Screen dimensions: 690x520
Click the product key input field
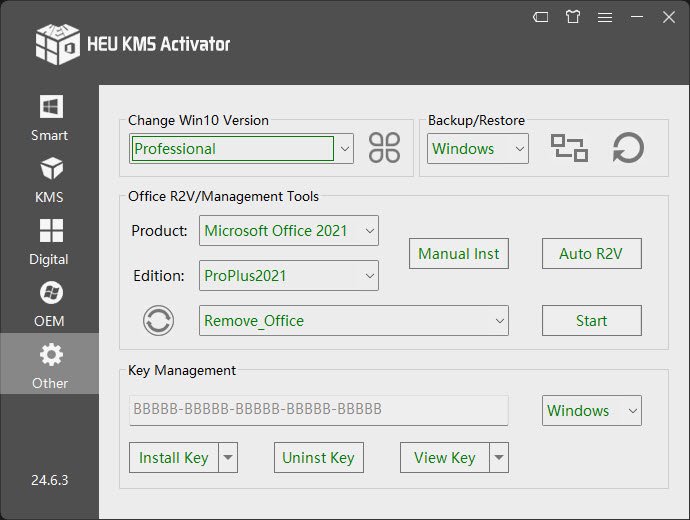click(x=318, y=410)
